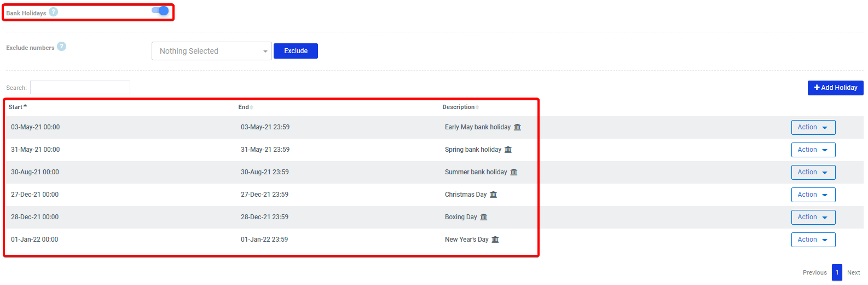Image resolution: width=868 pixels, height=285 pixels.
Task: Open Action dropdown for New Year's Day
Action: click(813, 240)
